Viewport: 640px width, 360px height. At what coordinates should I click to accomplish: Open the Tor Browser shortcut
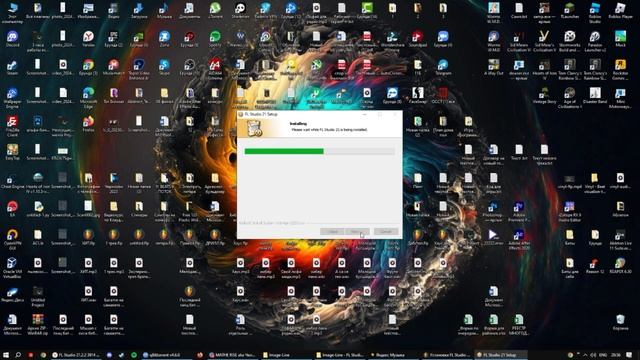click(113, 96)
